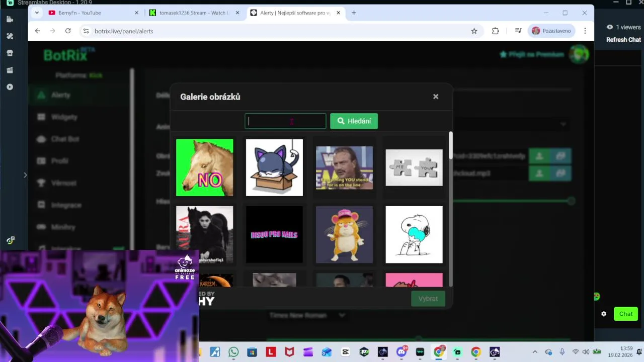The width and height of the screenshot is (644, 362).
Task: Open Microsoft Store from the taskbar
Action: [252, 352]
